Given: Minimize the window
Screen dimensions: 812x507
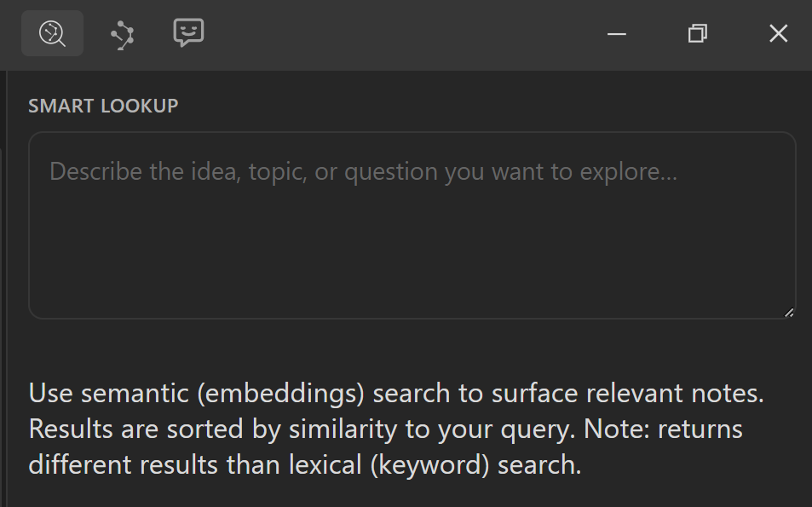Looking at the screenshot, I should 617,34.
